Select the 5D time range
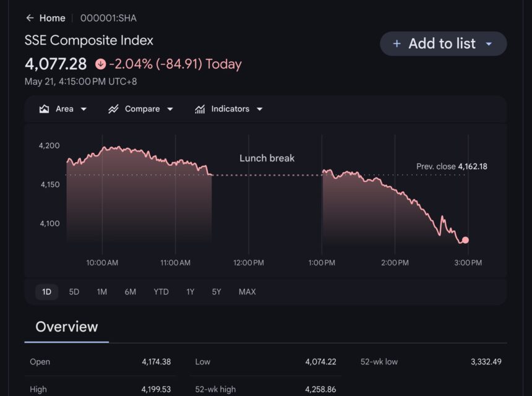Screen dimensions: 532x396 tap(74, 292)
